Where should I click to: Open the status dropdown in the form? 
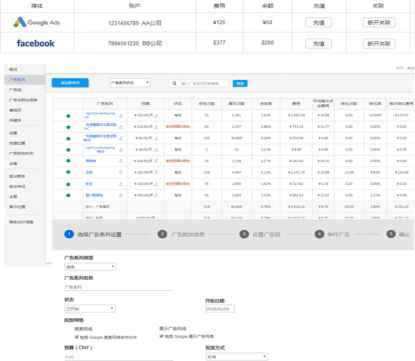click(x=90, y=308)
